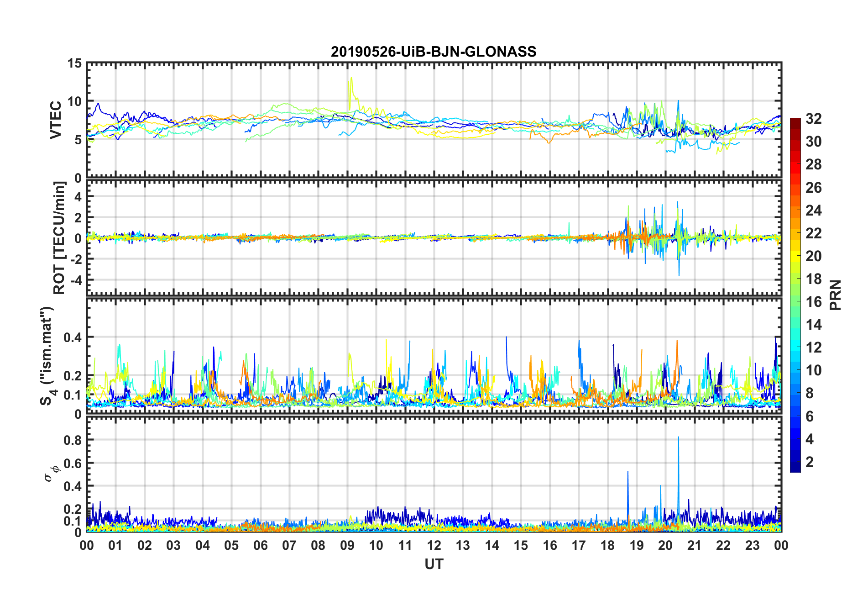Click the VTEC axis label
The height and width of the screenshot is (590, 868).
[x=56, y=120]
